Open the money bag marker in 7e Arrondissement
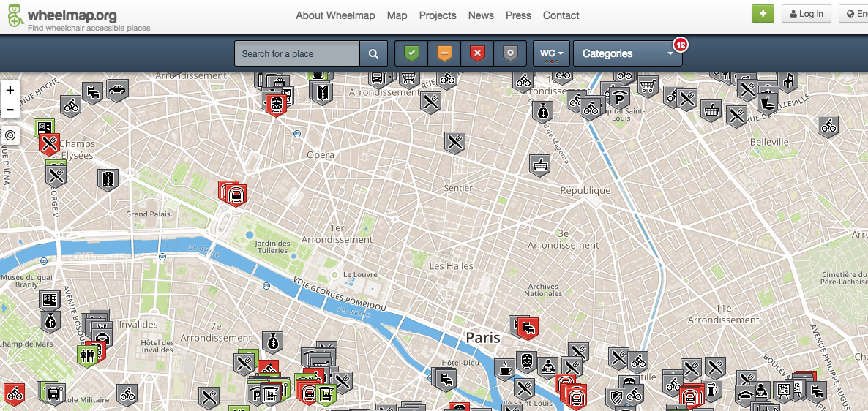This screenshot has height=411, width=868. pyautogui.click(x=272, y=342)
